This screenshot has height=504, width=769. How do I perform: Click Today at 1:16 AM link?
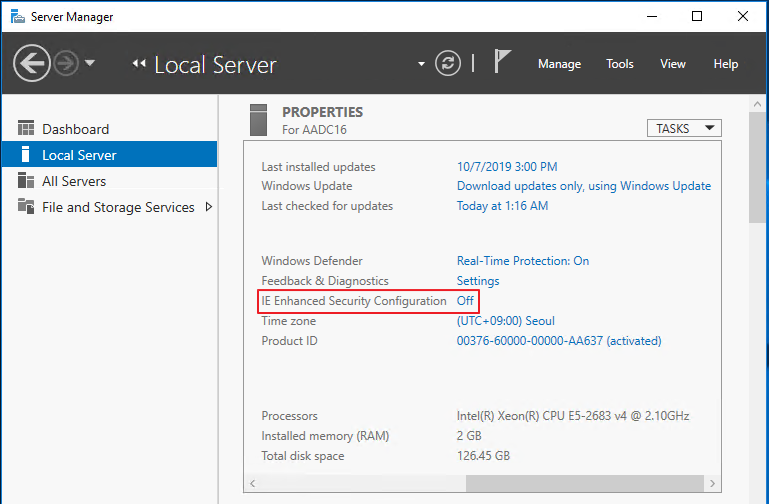coord(502,206)
